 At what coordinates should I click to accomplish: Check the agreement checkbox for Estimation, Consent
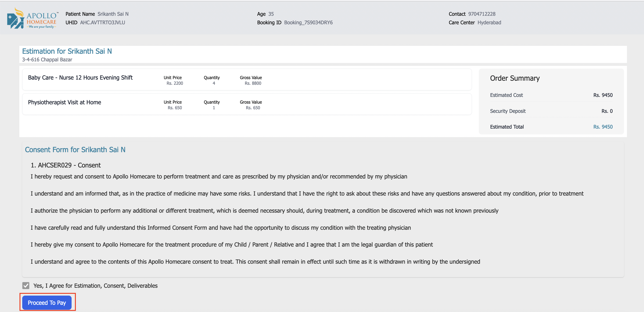pos(26,285)
